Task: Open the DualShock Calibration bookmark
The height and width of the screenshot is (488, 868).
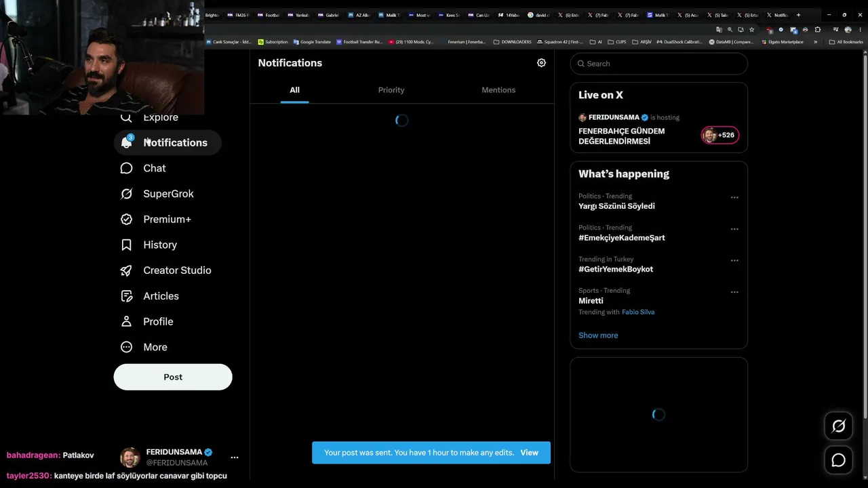Action: (679, 42)
